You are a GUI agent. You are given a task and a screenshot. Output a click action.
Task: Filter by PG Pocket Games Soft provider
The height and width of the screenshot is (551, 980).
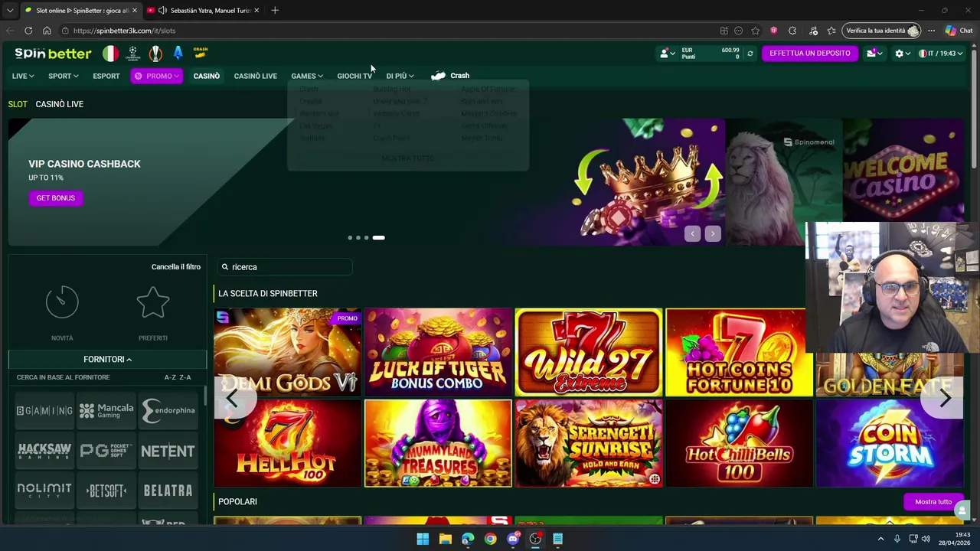[x=106, y=451]
